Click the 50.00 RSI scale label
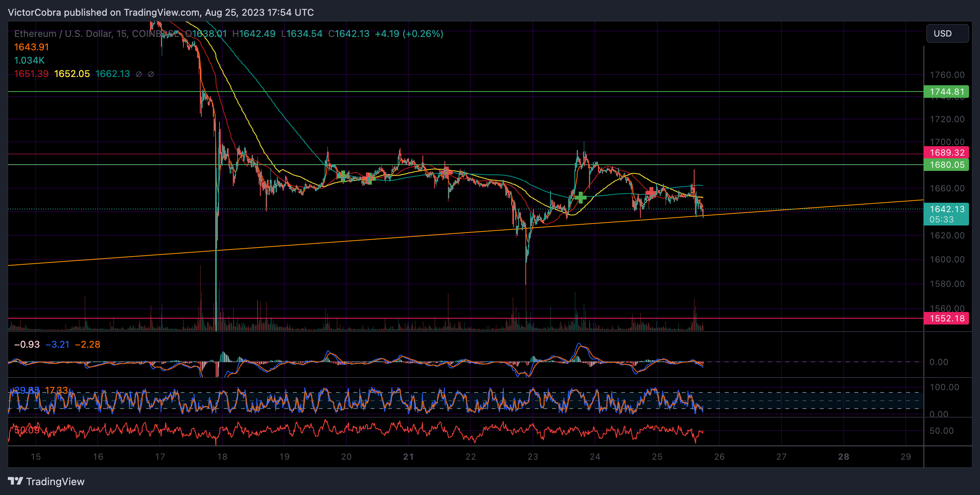Screen dimensions: 980x495 tap(942, 431)
